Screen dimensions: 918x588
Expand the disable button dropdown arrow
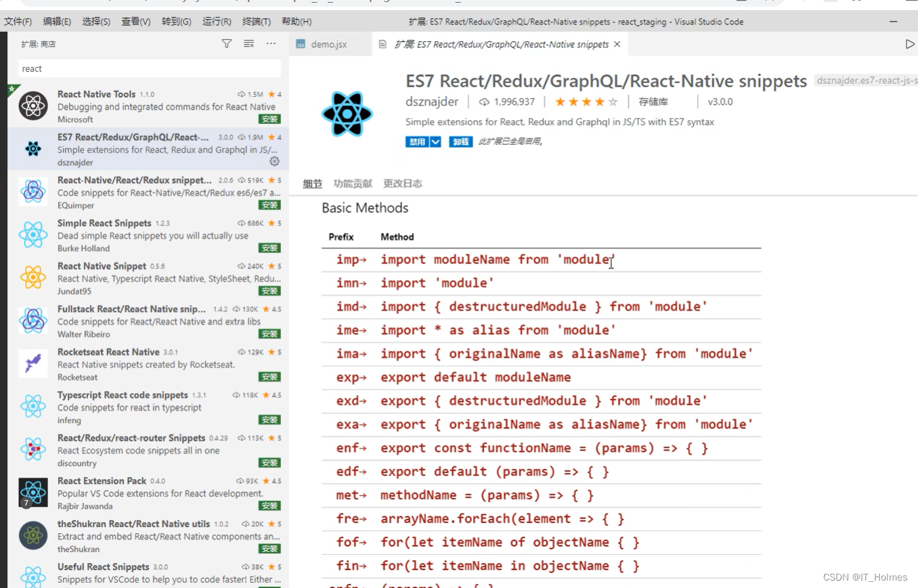pos(435,141)
